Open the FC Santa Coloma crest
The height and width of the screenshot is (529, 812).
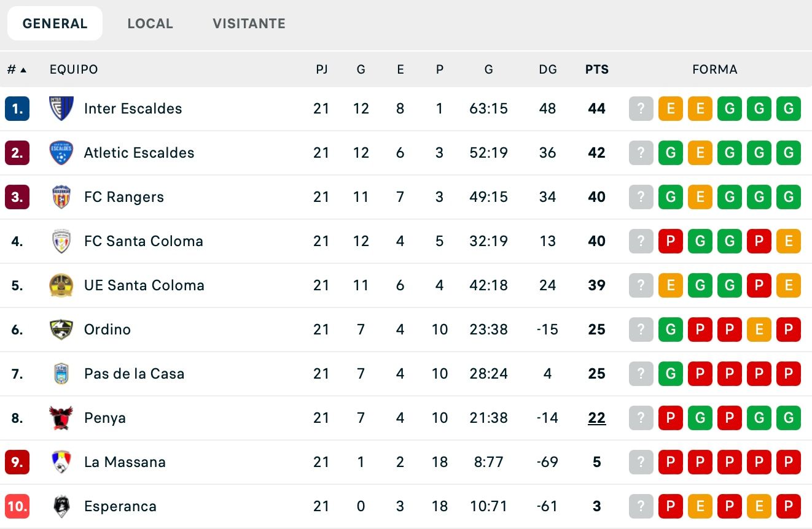62,241
